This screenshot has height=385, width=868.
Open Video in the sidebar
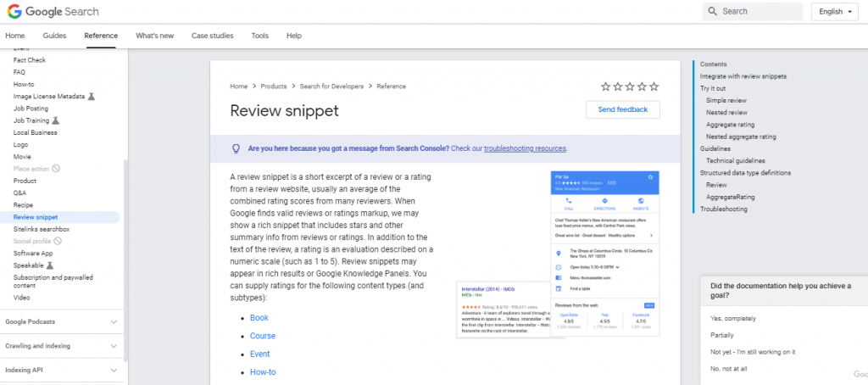21,298
